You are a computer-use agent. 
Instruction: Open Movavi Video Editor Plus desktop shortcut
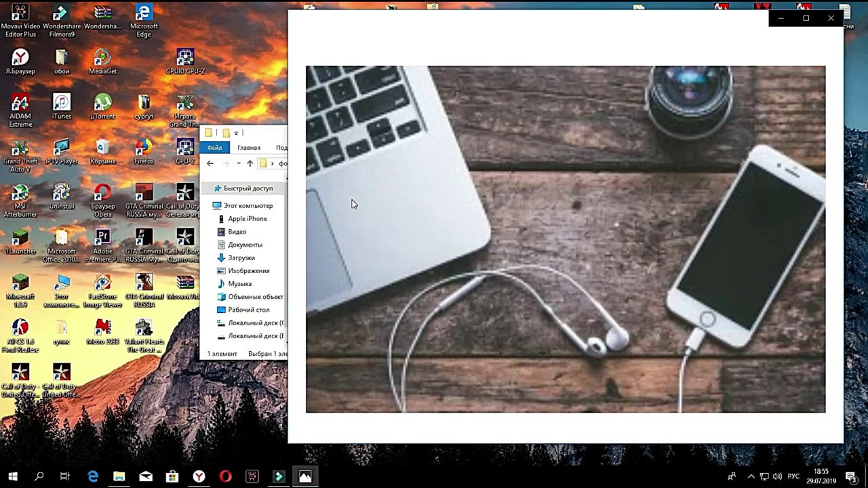point(20,20)
